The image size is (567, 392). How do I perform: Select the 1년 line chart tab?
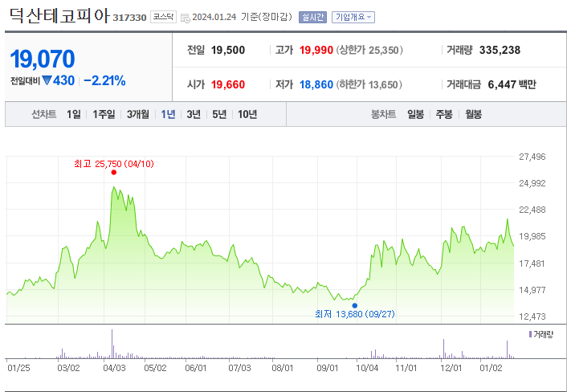tap(168, 114)
